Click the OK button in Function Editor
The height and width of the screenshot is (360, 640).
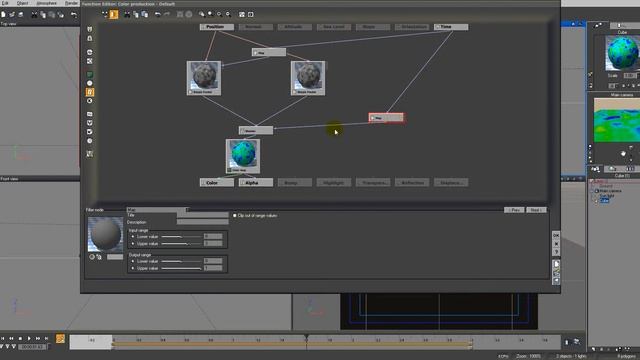(x=556, y=236)
